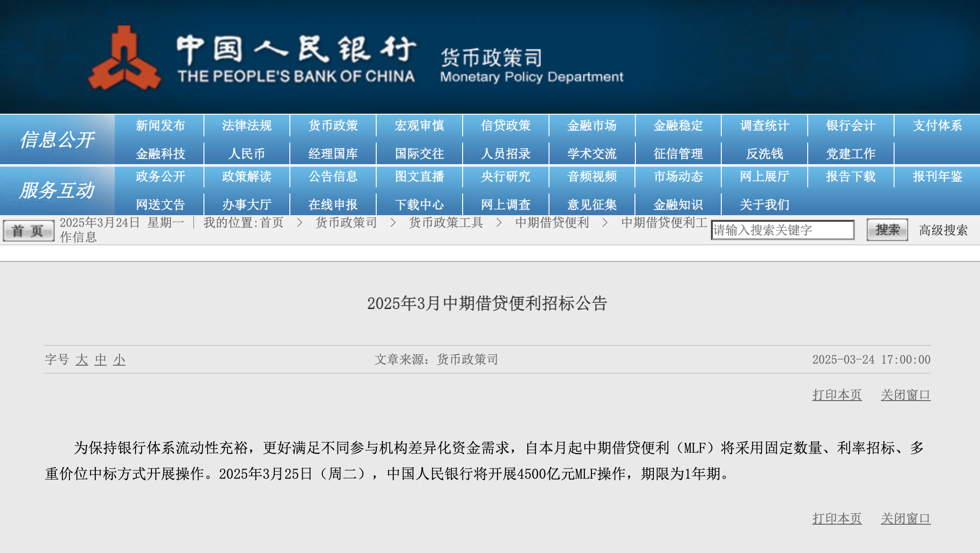Click the upper 打印本页 print link
The width and height of the screenshot is (980, 553).
(837, 395)
